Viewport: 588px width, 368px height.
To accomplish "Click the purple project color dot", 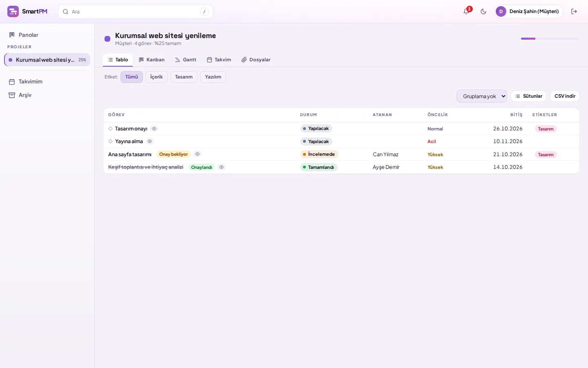I will [x=107, y=39].
